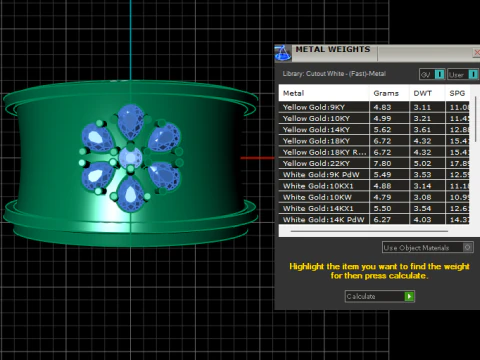This screenshot has height=360, width=480.
Task: Select the Yellow Gold:9KY row
Action: 374,107
